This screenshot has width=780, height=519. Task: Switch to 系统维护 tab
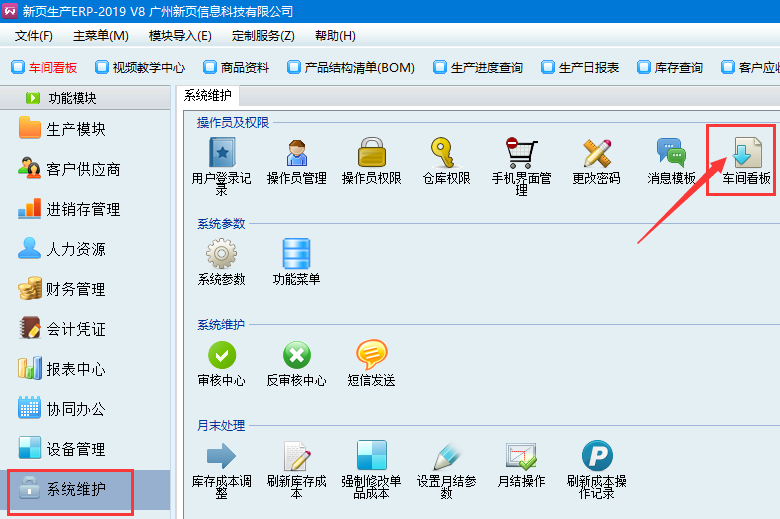pos(207,95)
